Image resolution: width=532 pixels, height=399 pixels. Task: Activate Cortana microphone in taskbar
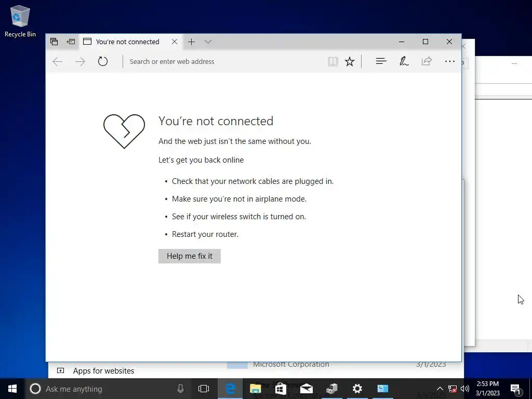[x=180, y=389]
